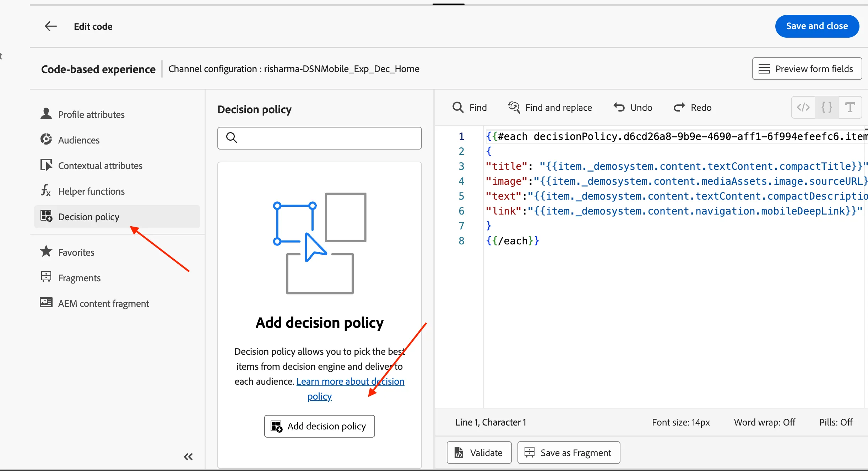Click line 1 of code with #each
This screenshot has height=471, width=868.
pos(677,136)
